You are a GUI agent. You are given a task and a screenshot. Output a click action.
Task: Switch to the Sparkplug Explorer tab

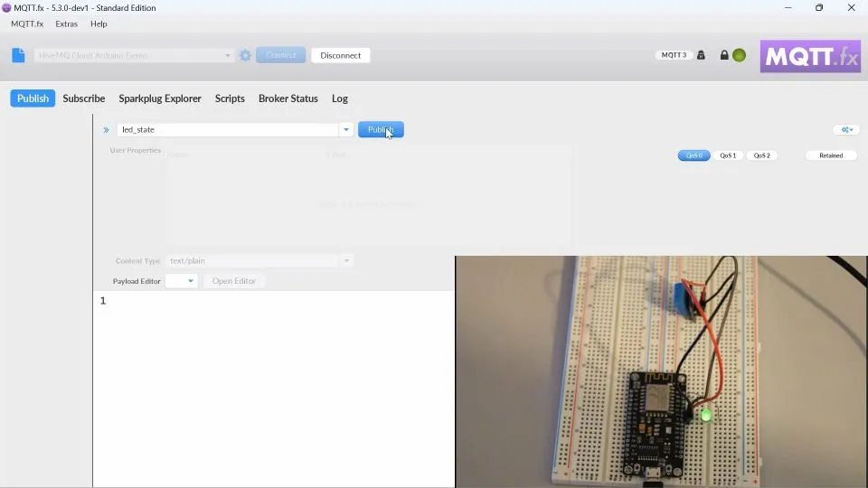click(160, 99)
